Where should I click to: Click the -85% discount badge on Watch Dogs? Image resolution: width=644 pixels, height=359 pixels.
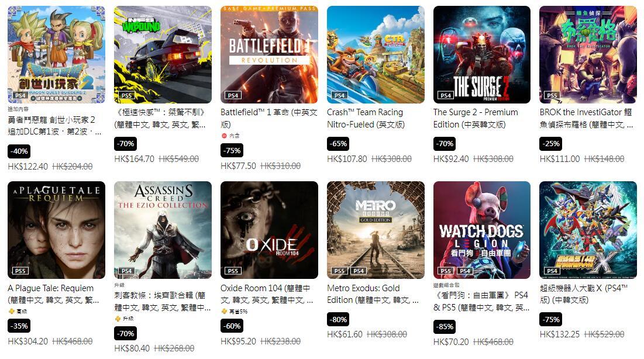click(x=445, y=327)
